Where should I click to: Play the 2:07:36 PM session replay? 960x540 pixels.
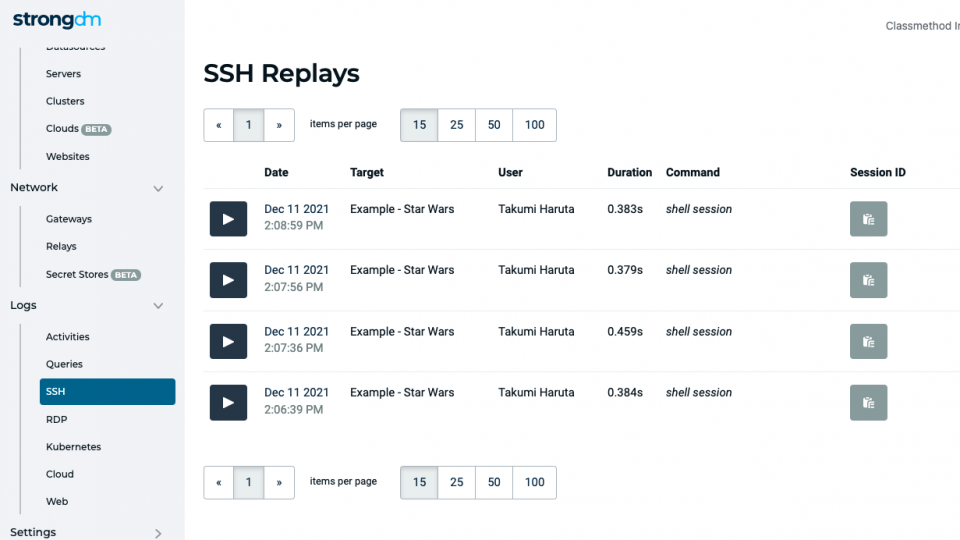point(228,341)
